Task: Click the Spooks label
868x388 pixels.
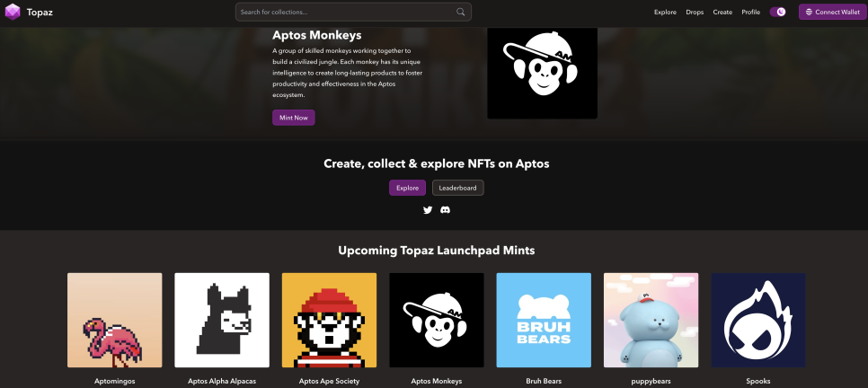Action: (x=758, y=381)
